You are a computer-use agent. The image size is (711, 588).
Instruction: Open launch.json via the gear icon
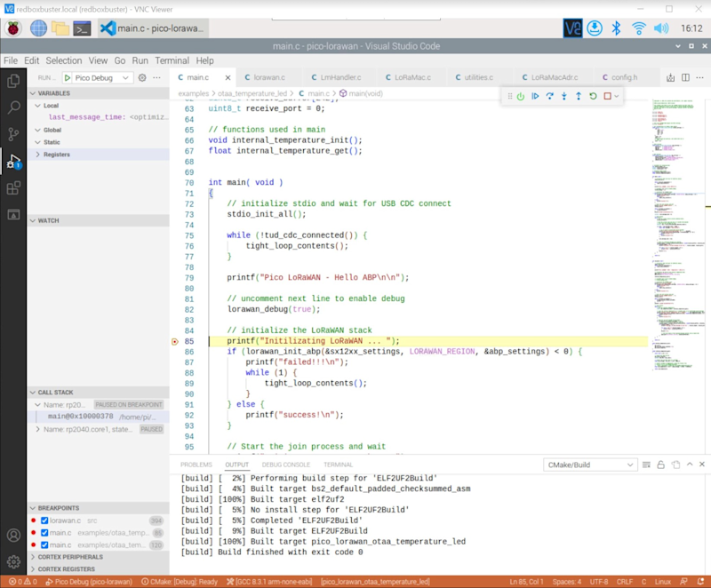pyautogui.click(x=144, y=78)
